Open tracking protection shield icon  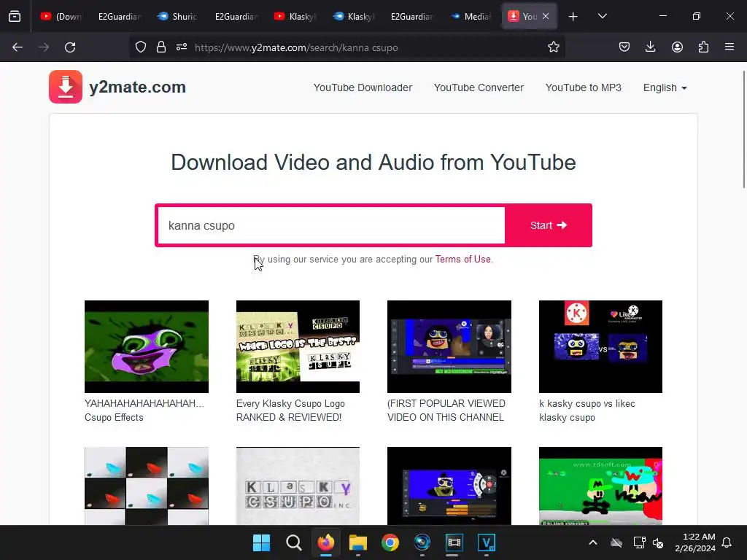click(141, 47)
